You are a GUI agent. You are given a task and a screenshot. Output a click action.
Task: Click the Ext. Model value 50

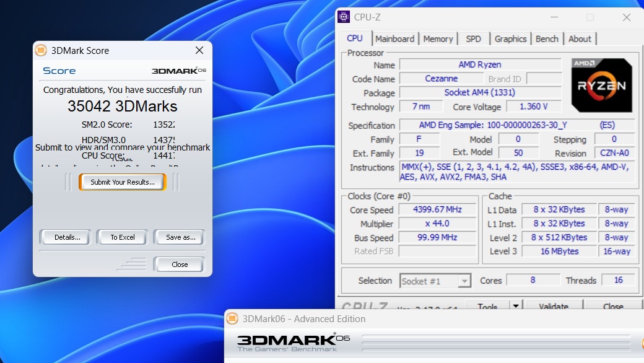pos(518,153)
